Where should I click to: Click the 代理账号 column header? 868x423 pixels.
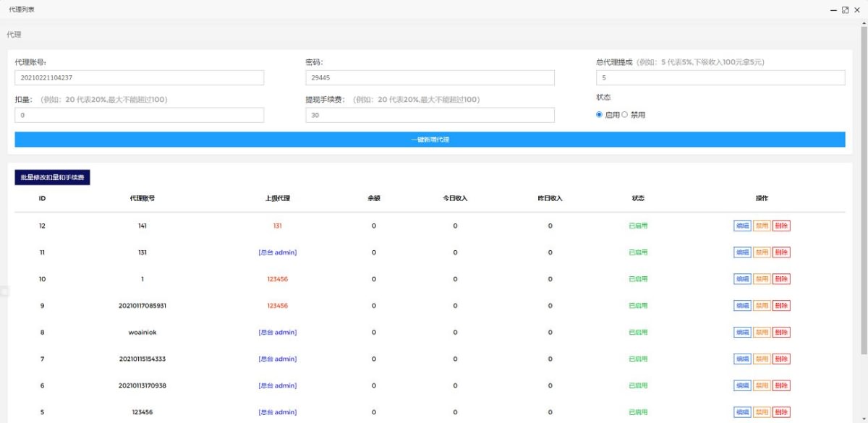142,198
